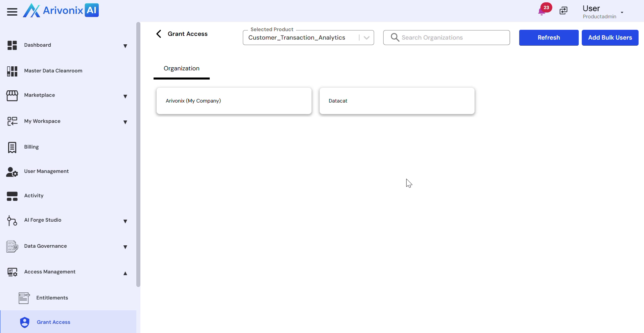
Task: Go to User Management
Action: point(46,171)
